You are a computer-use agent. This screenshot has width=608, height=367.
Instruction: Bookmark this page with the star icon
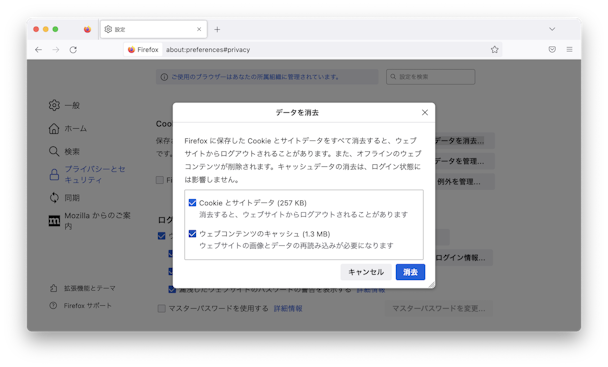coord(494,50)
